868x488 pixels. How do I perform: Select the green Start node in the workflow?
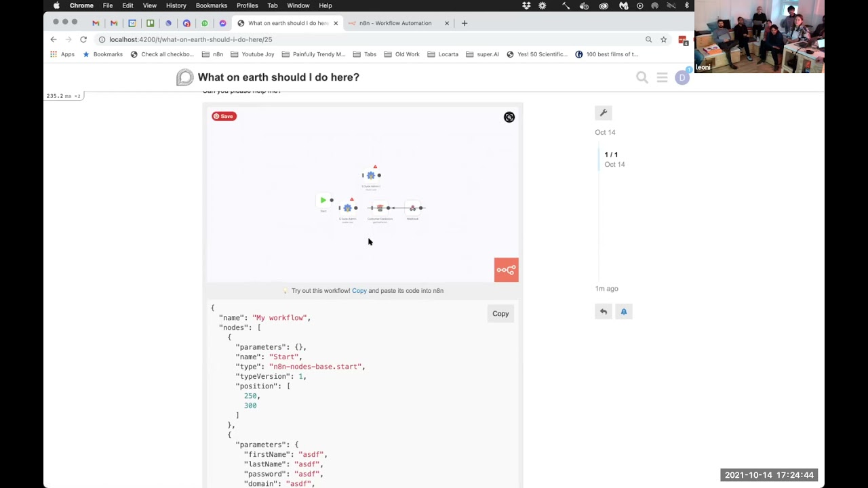(x=323, y=200)
